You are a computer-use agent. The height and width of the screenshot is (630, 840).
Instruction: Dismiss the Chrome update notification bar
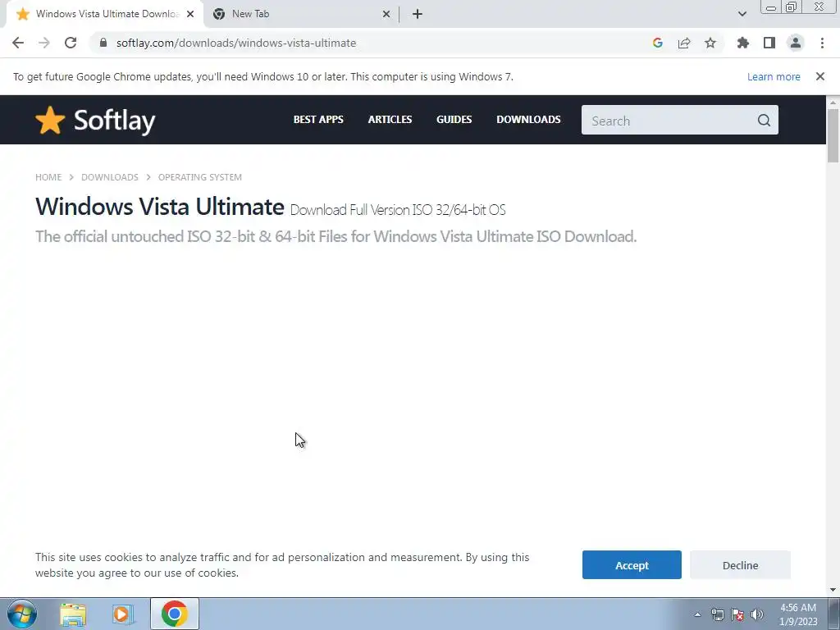pos(820,76)
